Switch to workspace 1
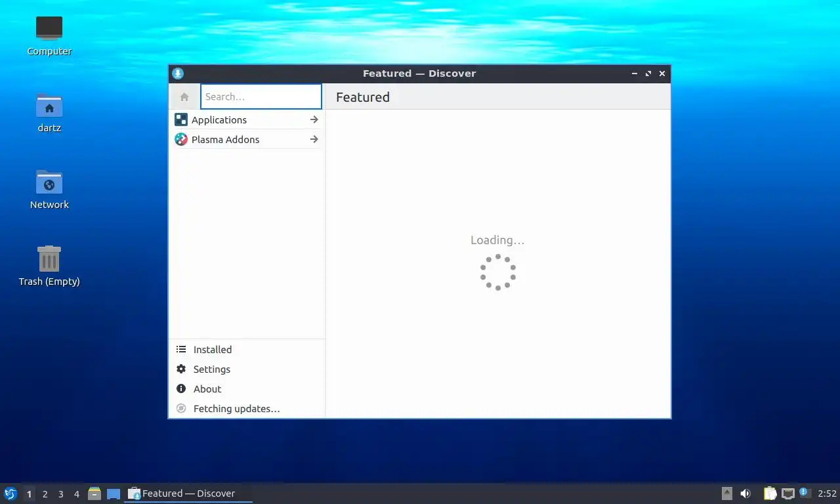The image size is (840, 504). coord(29,494)
